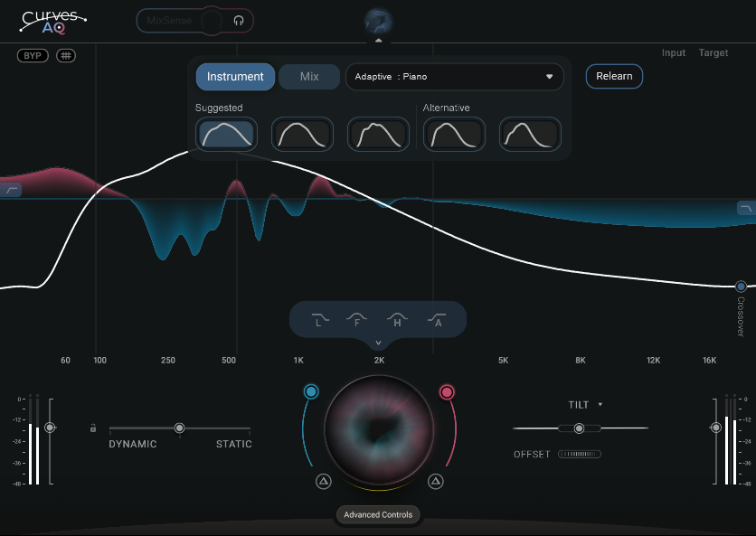Switch to the Instrument tab
The width and height of the screenshot is (756, 536).
pos(235,77)
